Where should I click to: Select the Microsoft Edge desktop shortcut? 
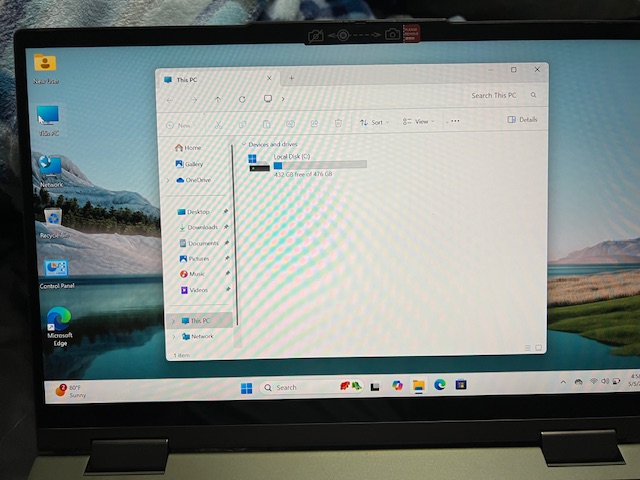point(59,326)
